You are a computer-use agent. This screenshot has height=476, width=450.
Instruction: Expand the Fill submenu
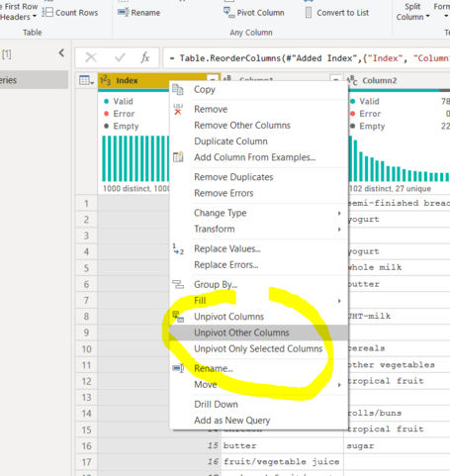pos(339,301)
